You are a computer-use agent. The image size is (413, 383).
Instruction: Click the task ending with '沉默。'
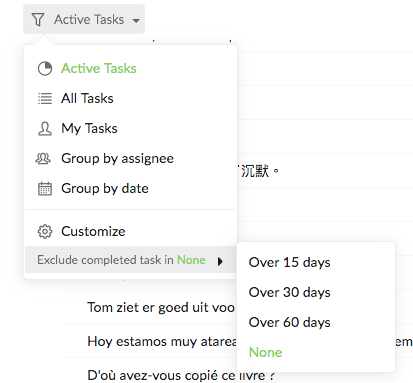(259, 171)
